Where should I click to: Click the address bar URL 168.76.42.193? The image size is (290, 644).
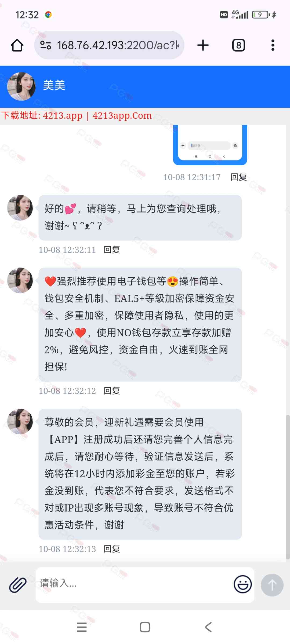click(118, 45)
